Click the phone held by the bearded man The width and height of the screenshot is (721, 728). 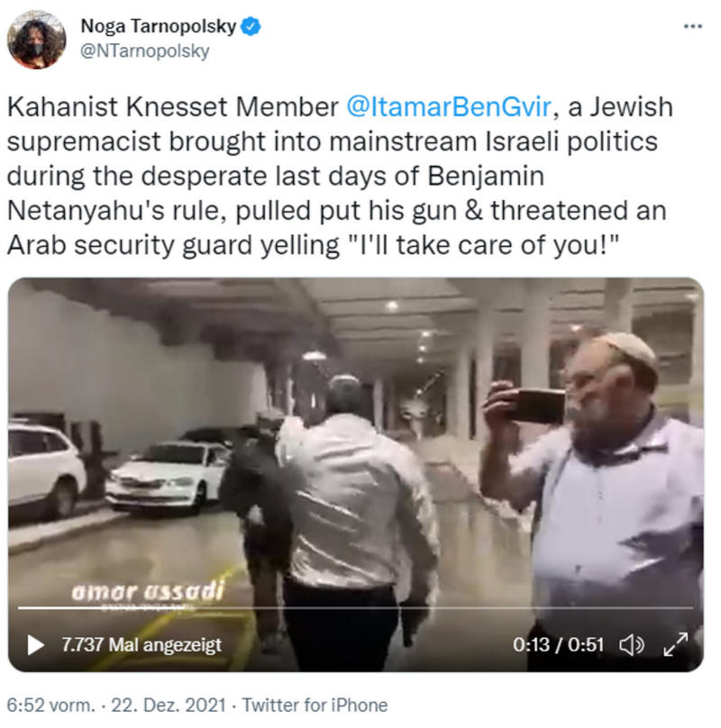coord(539,405)
